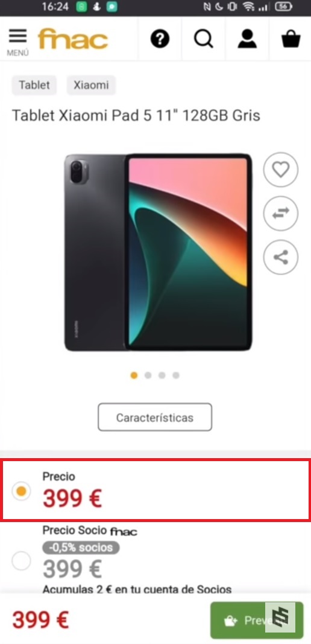The height and width of the screenshot is (644, 311).
Task: Tap the search magnifier icon
Action: (204, 39)
